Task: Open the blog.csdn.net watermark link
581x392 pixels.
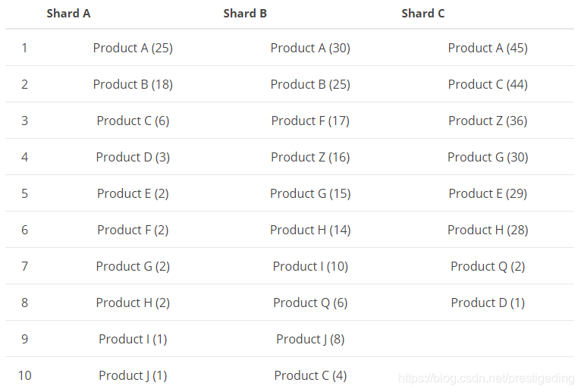Action: click(486, 378)
